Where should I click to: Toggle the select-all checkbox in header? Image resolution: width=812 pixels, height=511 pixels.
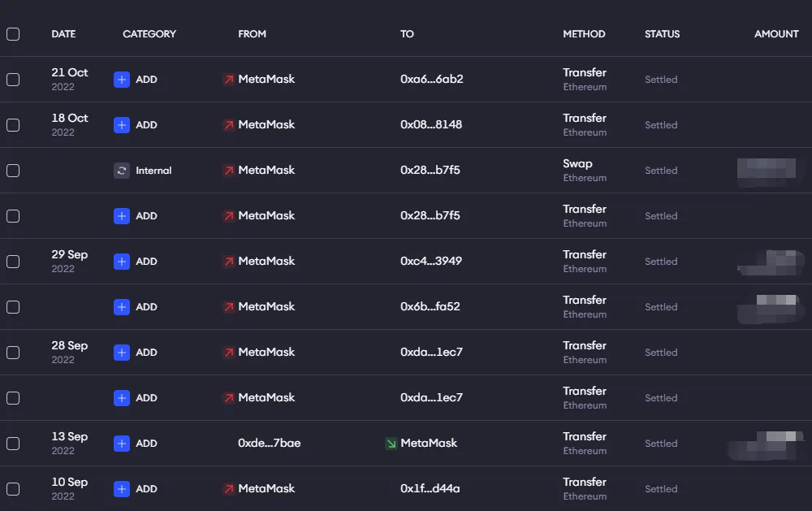(x=13, y=34)
